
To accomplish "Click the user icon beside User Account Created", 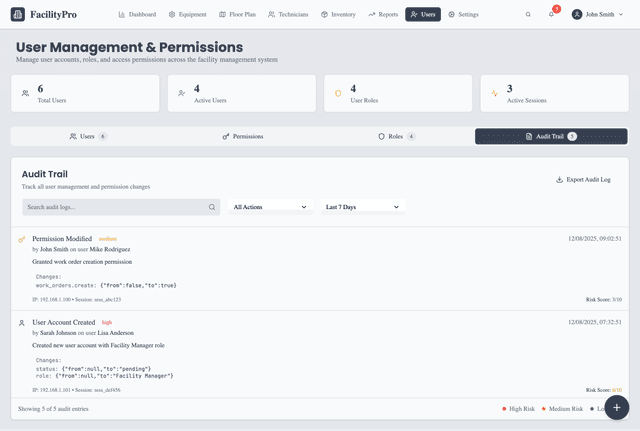I will coord(22,323).
